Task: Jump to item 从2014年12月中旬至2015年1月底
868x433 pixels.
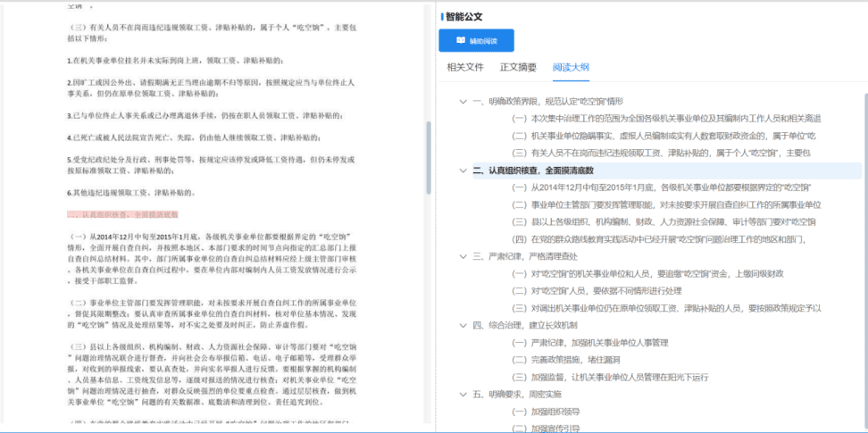Action: point(662,187)
